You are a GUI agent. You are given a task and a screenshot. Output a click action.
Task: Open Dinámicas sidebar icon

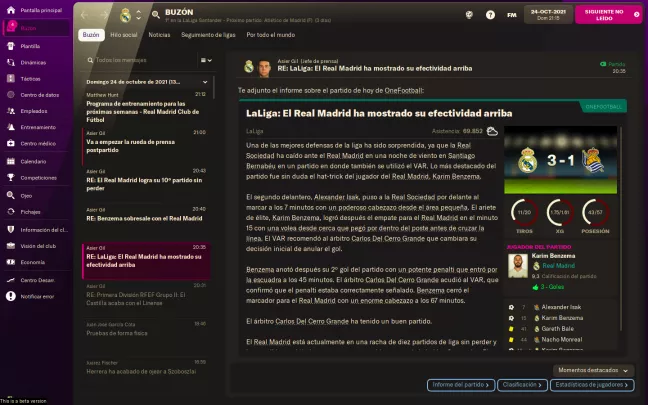[x=11, y=62]
